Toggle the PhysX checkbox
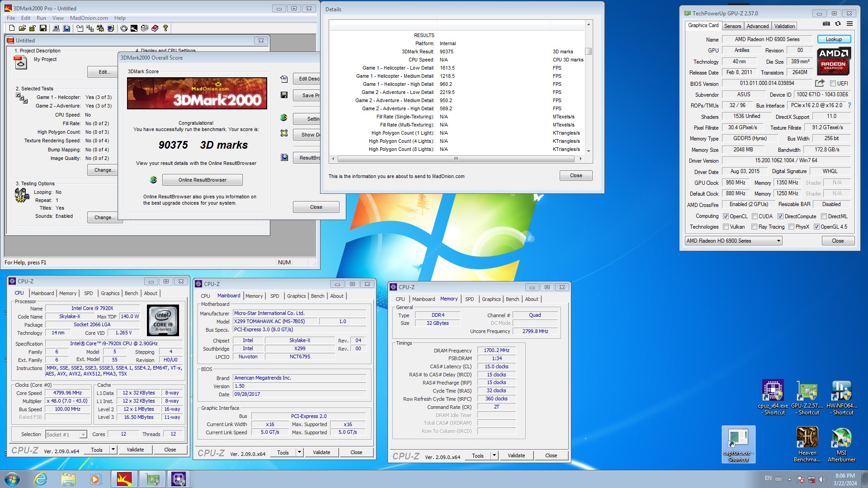This screenshot has width=868, height=488. point(791,227)
